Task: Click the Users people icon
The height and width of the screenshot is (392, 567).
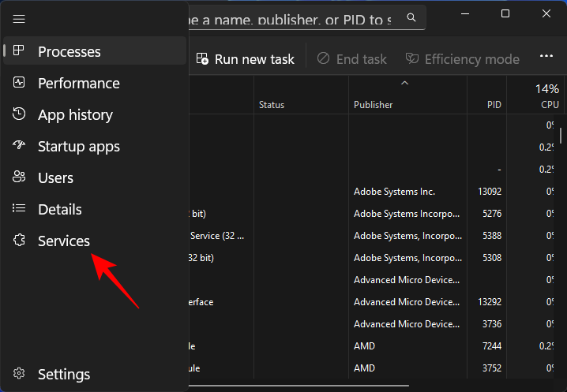Action: 20,177
